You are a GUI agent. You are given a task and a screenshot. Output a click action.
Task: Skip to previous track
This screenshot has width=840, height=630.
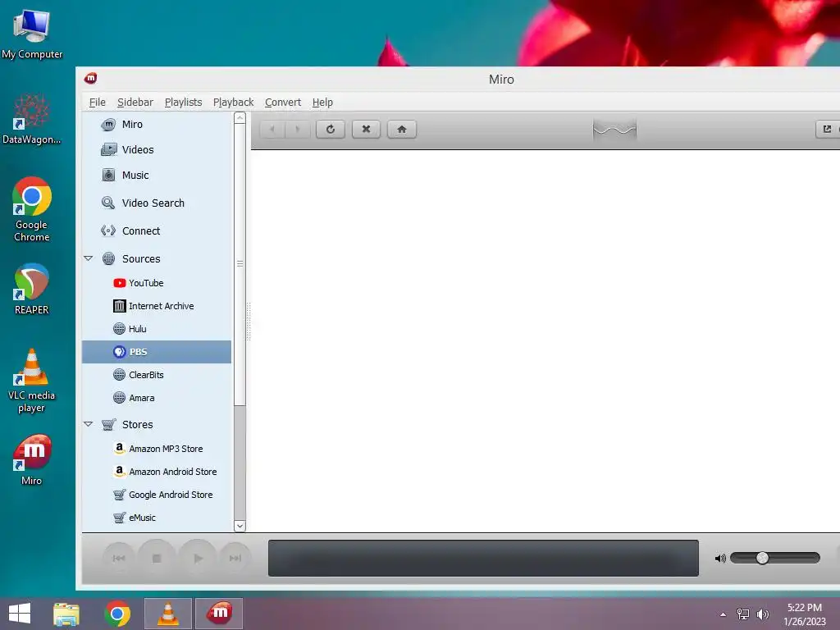(119, 558)
